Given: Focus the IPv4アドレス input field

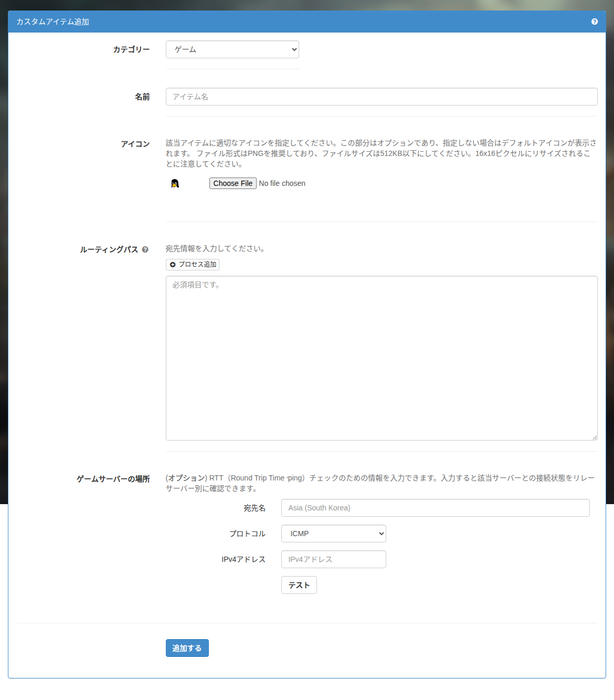Looking at the screenshot, I should pyautogui.click(x=334, y=559).
